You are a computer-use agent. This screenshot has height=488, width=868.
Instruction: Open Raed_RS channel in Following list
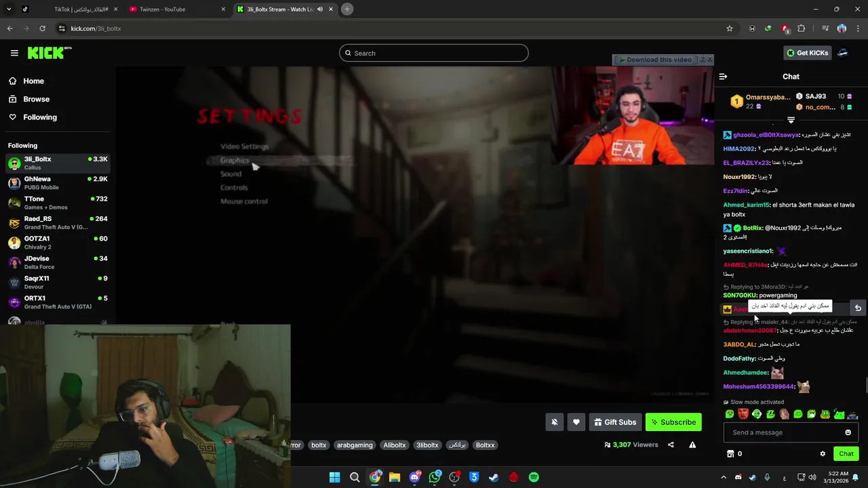tap(58, 222)
